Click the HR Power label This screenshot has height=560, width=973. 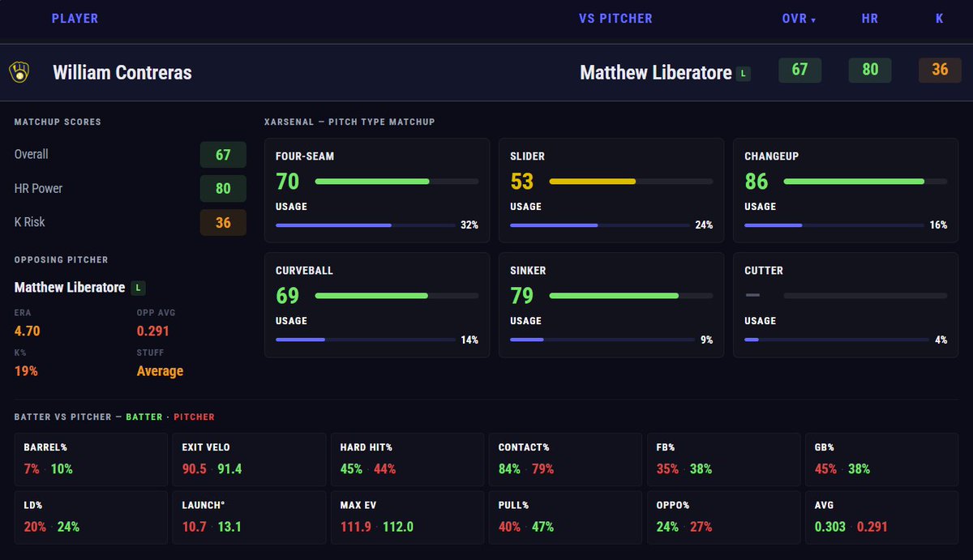coord(39,188)
